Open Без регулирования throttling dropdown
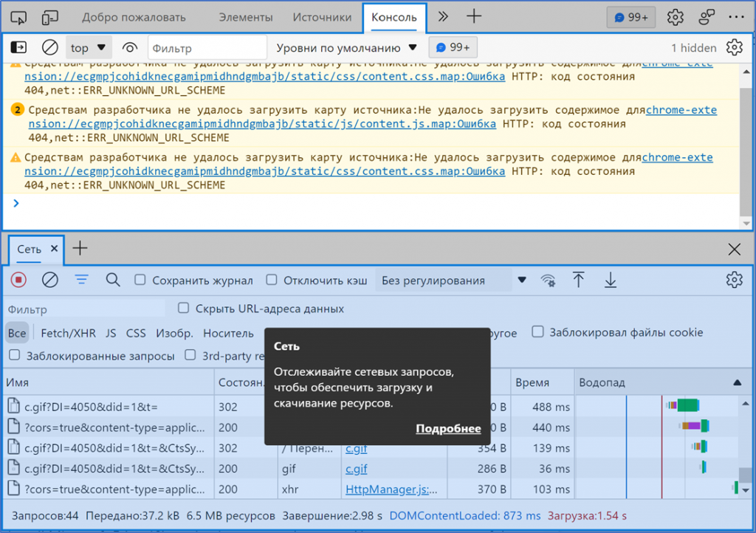Screen dimensions: 756x533 pyautogui.click(x=452, y=281)
